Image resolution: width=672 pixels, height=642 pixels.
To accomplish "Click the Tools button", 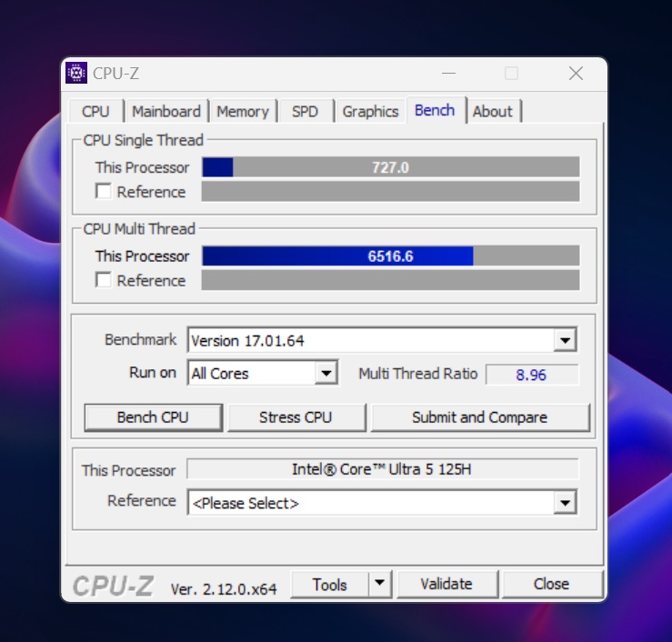I will tap(329, 584).
